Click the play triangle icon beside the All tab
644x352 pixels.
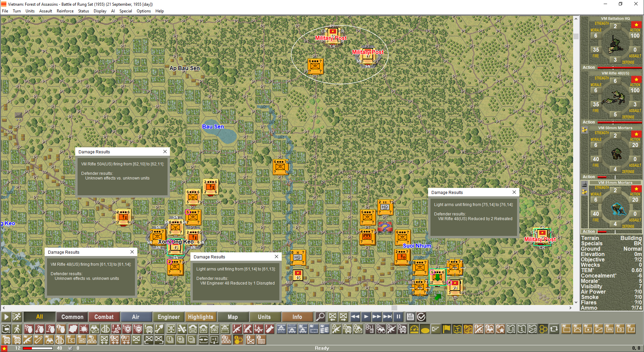coord(6,317)
